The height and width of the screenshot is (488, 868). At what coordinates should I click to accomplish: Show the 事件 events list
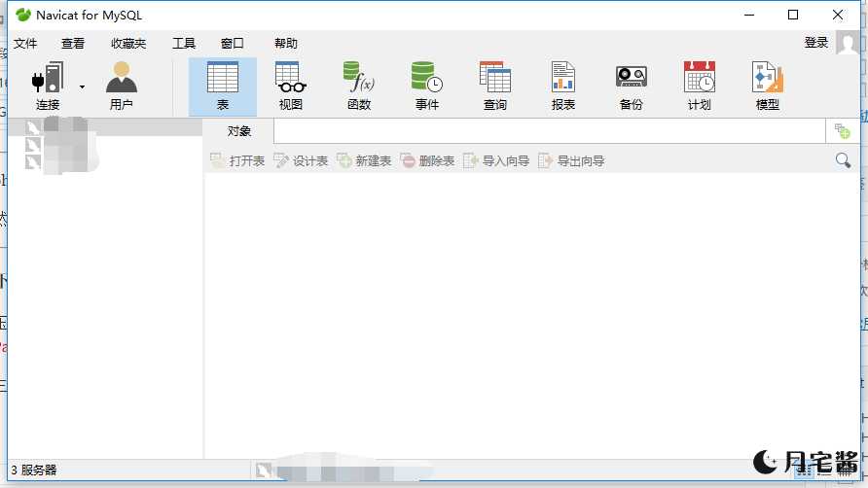(427, 87)
